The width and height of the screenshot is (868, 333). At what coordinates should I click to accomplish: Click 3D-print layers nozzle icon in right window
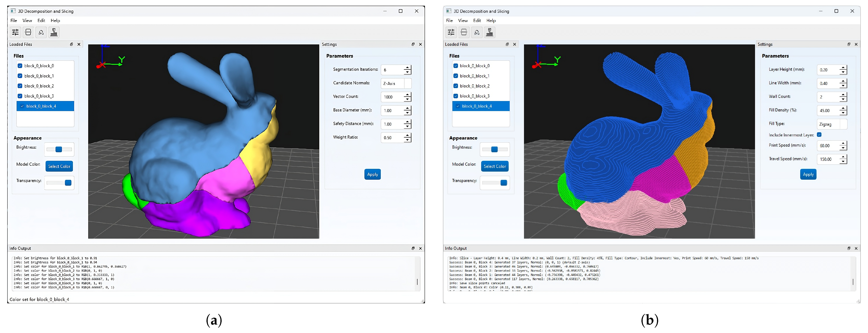(490, 32)
